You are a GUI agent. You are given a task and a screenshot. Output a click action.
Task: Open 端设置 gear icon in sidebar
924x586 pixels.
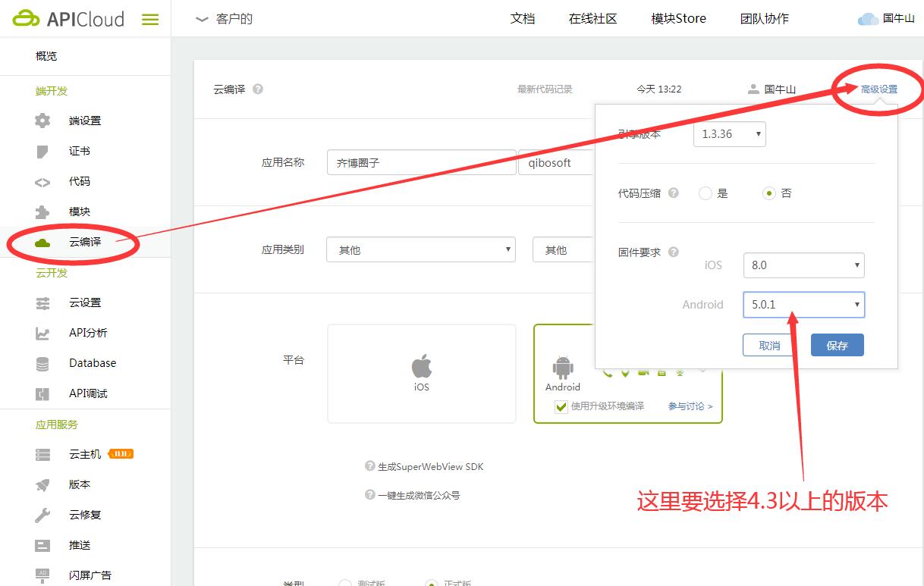[42, 121]
